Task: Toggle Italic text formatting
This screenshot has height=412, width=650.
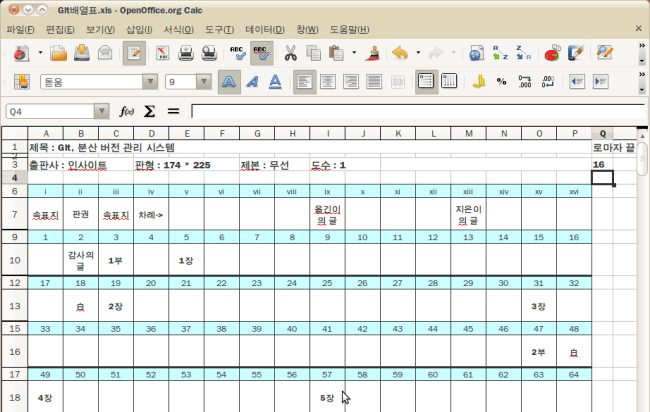Action: point(253,82)
